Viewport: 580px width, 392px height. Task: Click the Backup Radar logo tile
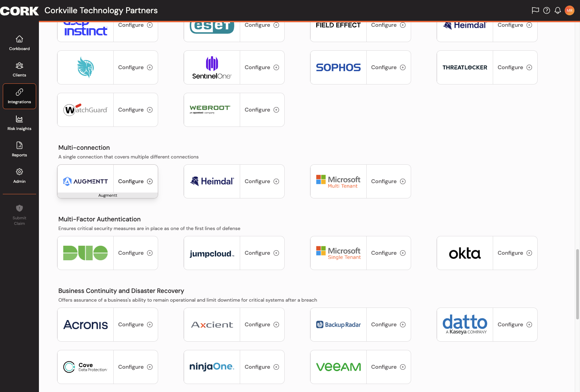click(x=338, y=325)
